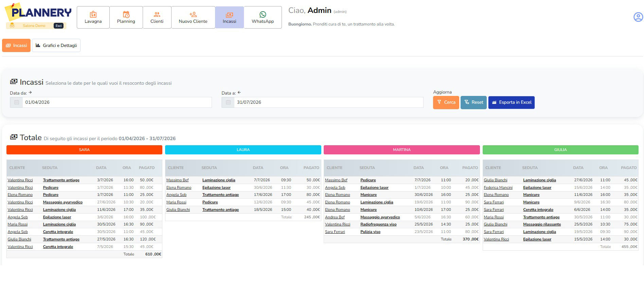Screen dimensions: 644x284
Task: Export data with Esporta in Excel
Action: point(511,102)
